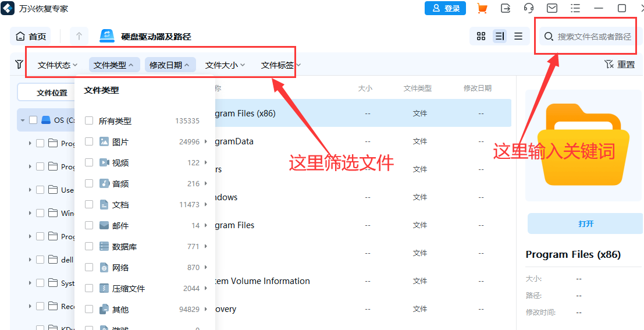This screenshot has height=330, width=644.
Task: Click the funnel filter icon
Action: click(x=19, y=65)
